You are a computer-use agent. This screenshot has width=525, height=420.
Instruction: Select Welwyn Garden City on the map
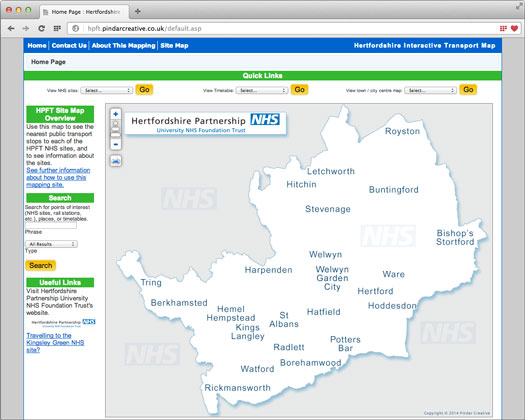[332, 278]
